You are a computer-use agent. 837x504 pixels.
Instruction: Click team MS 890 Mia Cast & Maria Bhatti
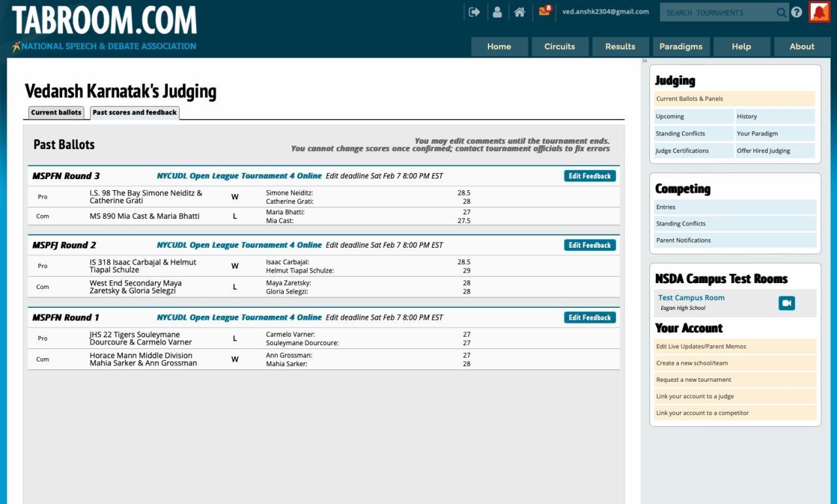(145, 216)
